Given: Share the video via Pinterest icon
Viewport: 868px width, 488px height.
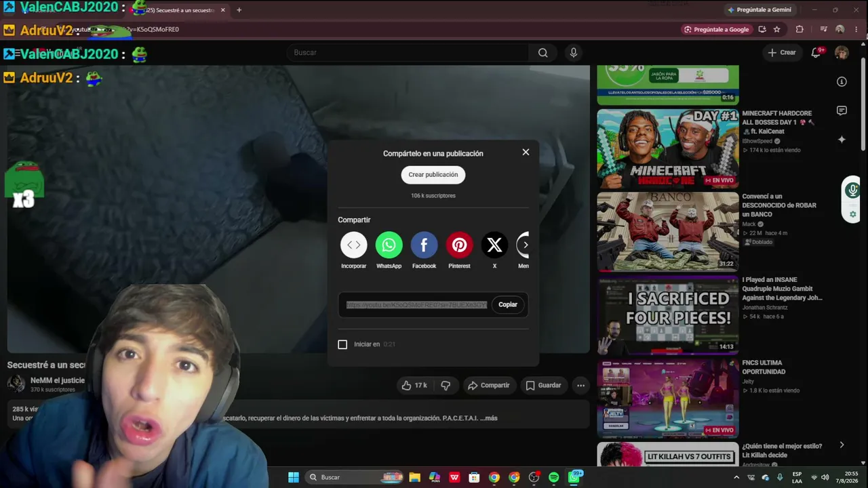Looking at the screenshot, I should 459,245.
